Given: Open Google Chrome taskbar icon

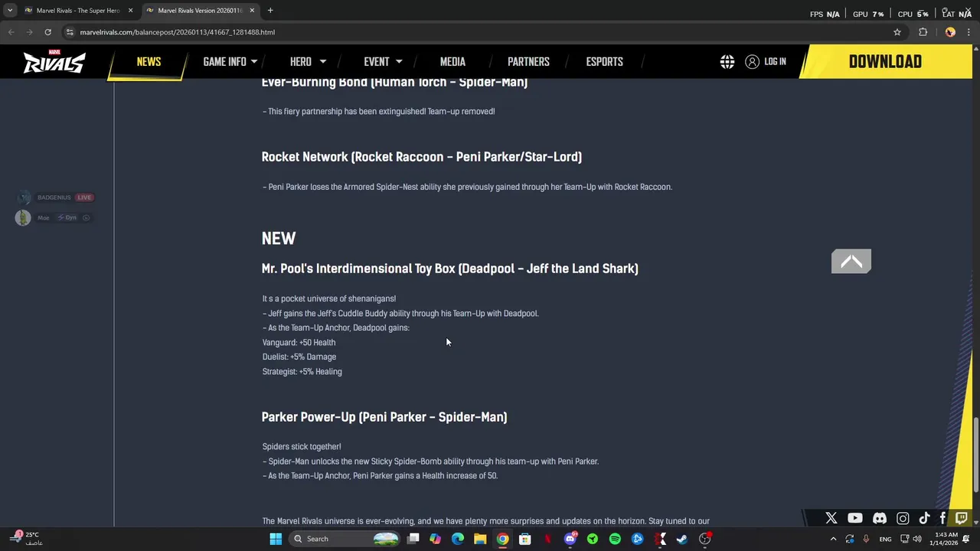Looking at the screenshot, I should click(x=502, y=539).
